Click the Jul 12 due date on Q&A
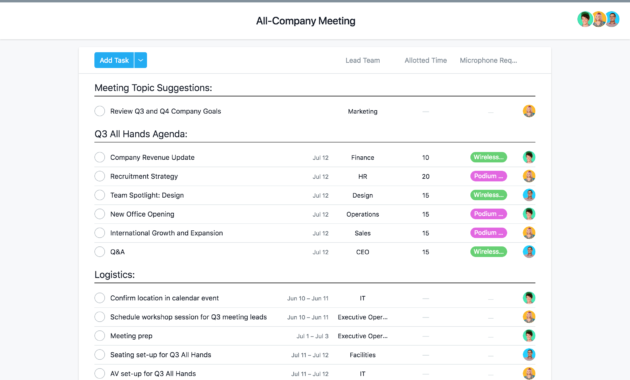The width and height of the screenshot is (630, 380). tap(321, 252)
